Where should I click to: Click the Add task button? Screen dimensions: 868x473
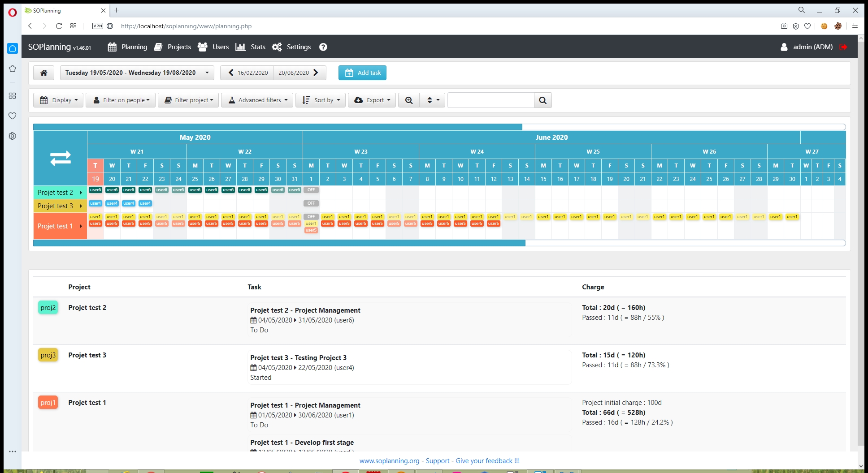click(x=362, y=73)
